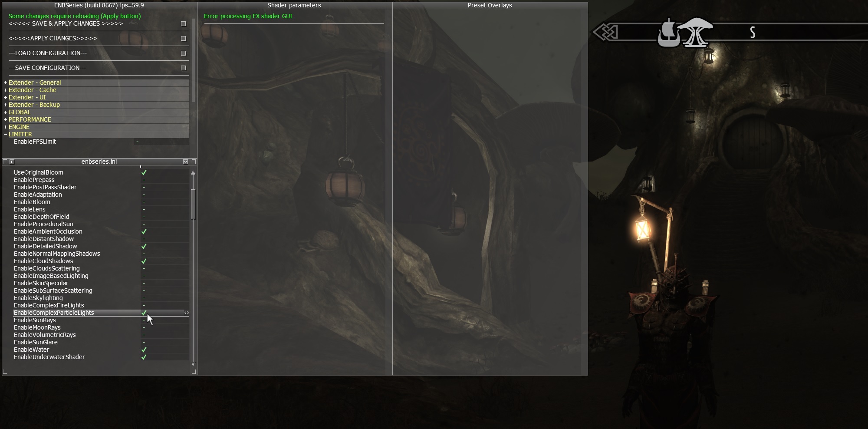The width and height of the screenshot is (868, 429).
Task: Expand the PERFORMANCE section
Action: 6,119
